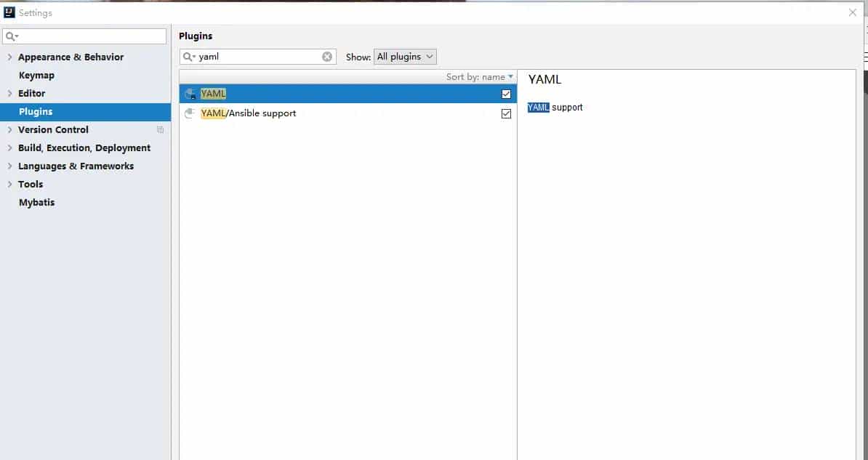This screenshot has width=868, height=460.
Task: Close the Settings dialog
Action: click(853, 13)
